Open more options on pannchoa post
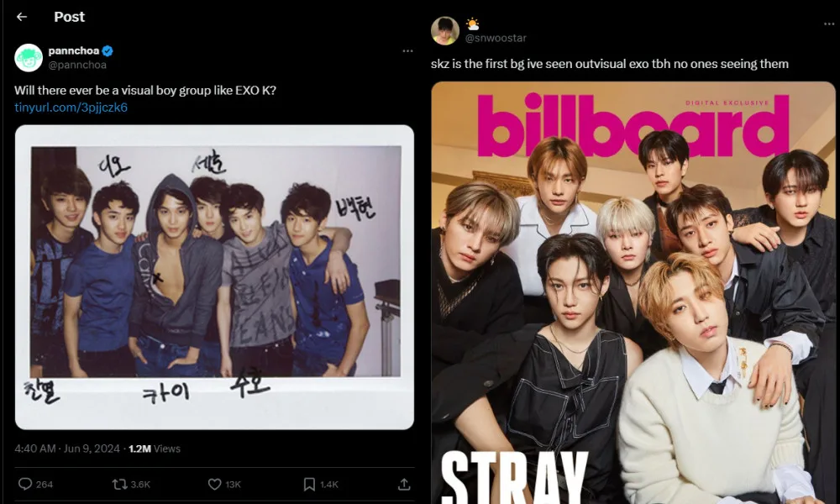840x504 pixels. (407, 51)
